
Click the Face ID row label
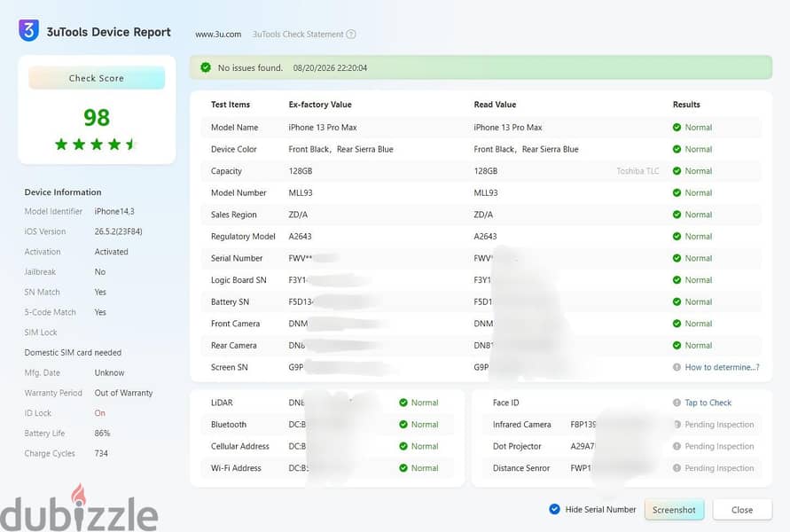[x=506, y=403]
